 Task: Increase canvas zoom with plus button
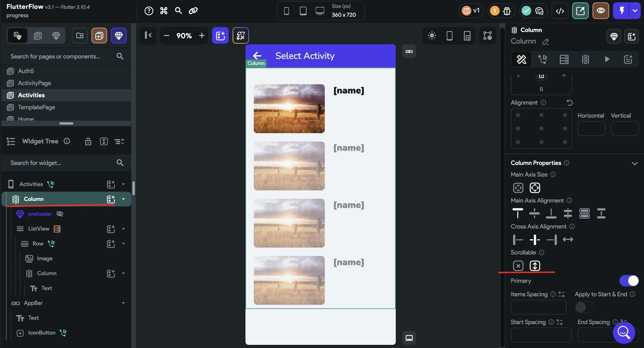point(202,35)
